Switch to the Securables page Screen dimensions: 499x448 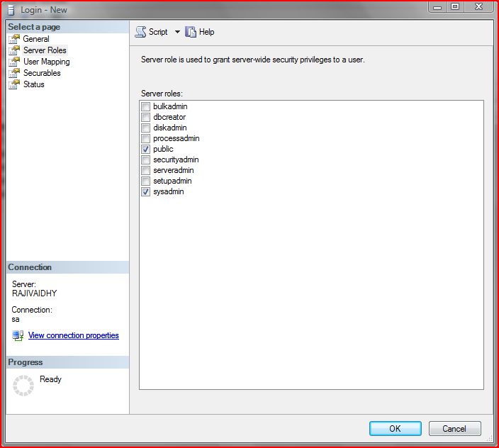[42, 73]
